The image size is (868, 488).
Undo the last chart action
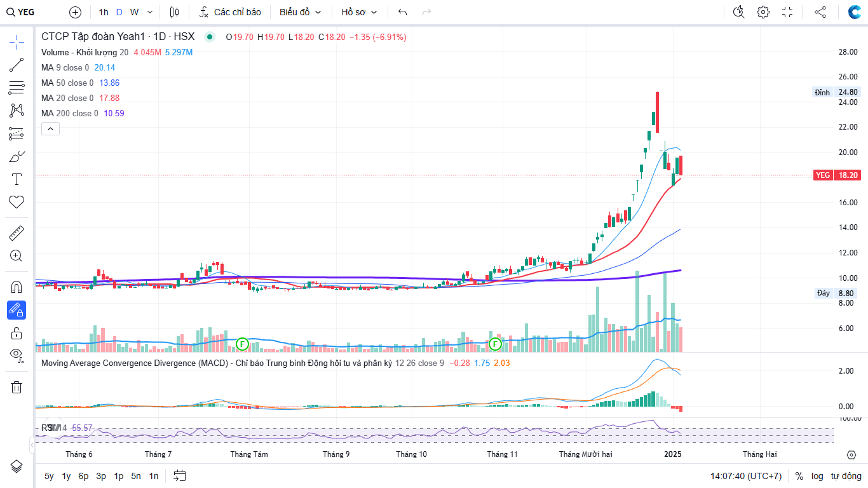[402, 12]
